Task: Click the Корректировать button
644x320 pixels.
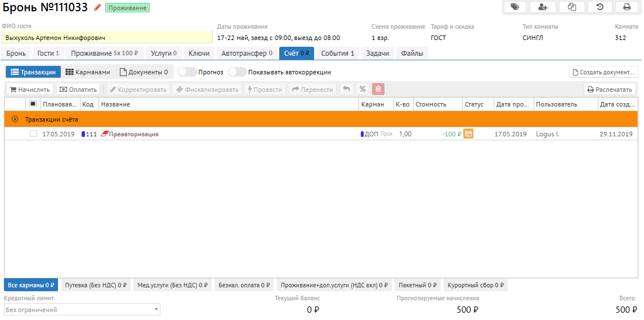Action: (138, 89)
